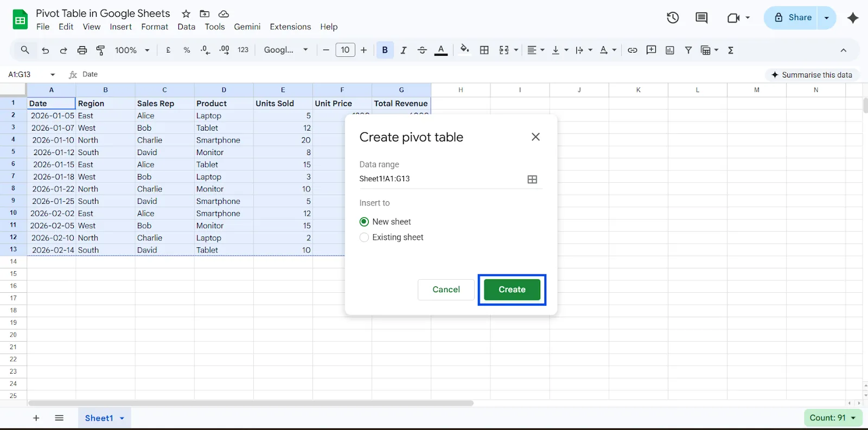
Task: Create a filter
Action: (688, 50)
